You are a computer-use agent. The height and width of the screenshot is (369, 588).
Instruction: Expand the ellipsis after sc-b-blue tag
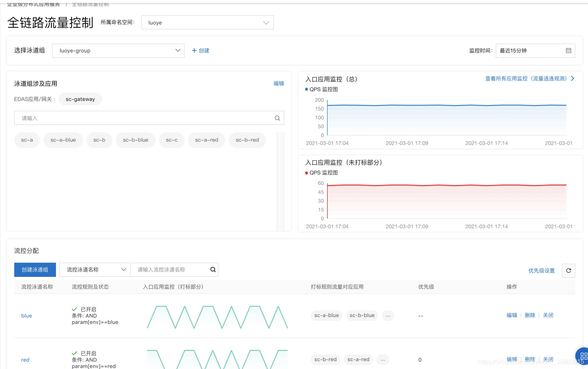388,316
